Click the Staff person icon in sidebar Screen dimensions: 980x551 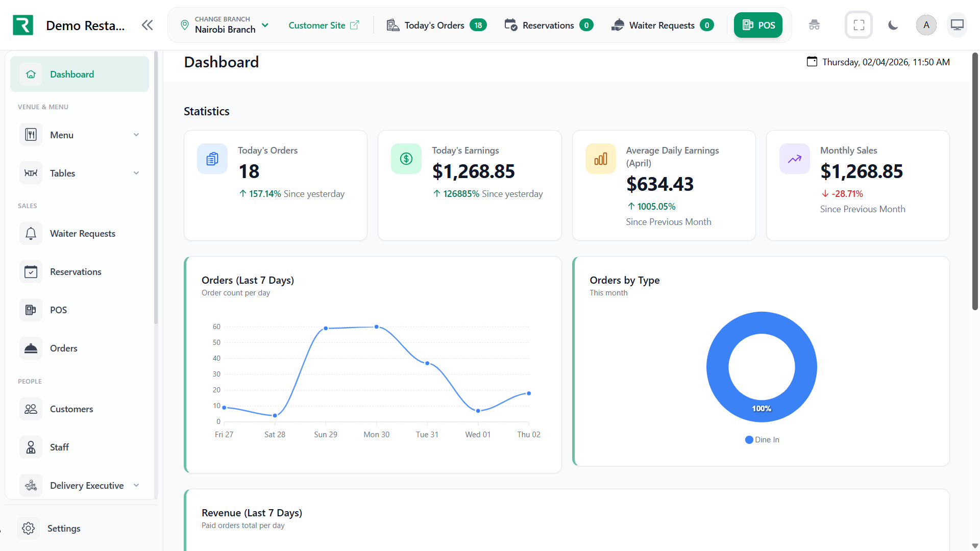click(31, 447)
